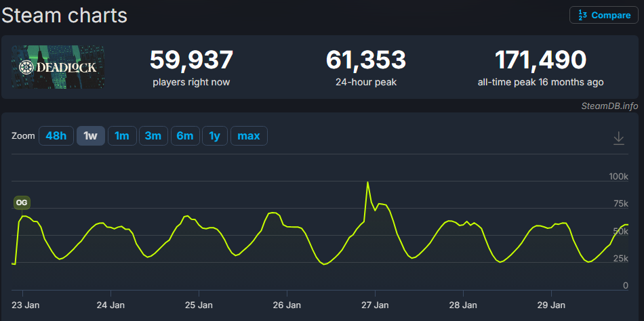
Task: Click the download chart icon
Action: [x=618, y=138]
